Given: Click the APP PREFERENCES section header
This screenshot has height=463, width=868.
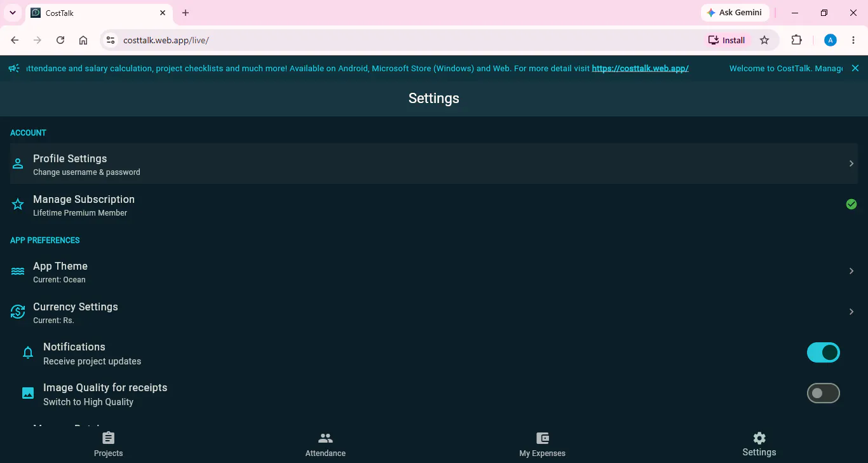Looking at the screenshot, I should pos(45,240).
